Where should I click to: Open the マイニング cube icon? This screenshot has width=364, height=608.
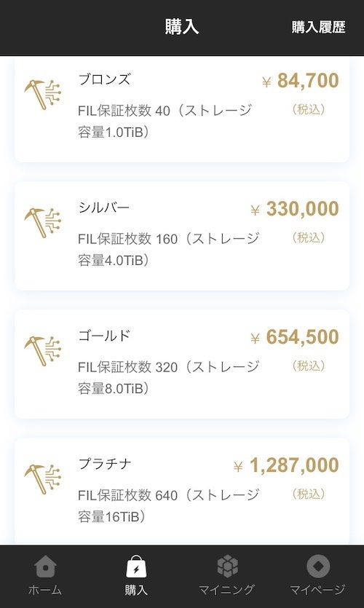227,566
